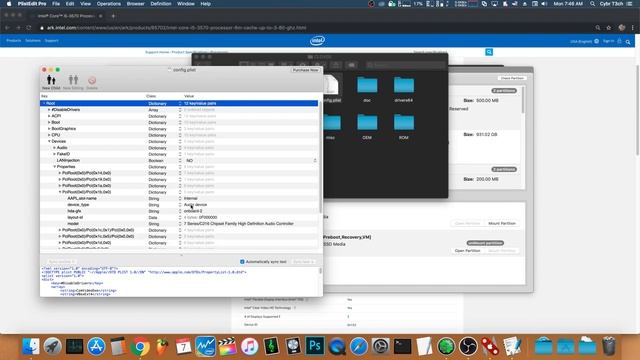This screenshot has width=640, height=360.
Task: Select the hda-gfx row
Action: [179, 211]
